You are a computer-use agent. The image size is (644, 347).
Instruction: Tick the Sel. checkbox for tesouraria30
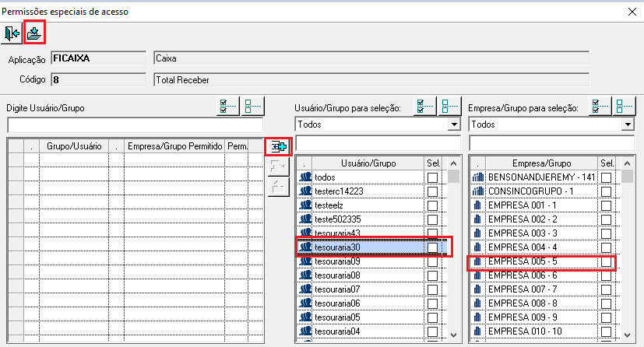(x=432, y=247)
